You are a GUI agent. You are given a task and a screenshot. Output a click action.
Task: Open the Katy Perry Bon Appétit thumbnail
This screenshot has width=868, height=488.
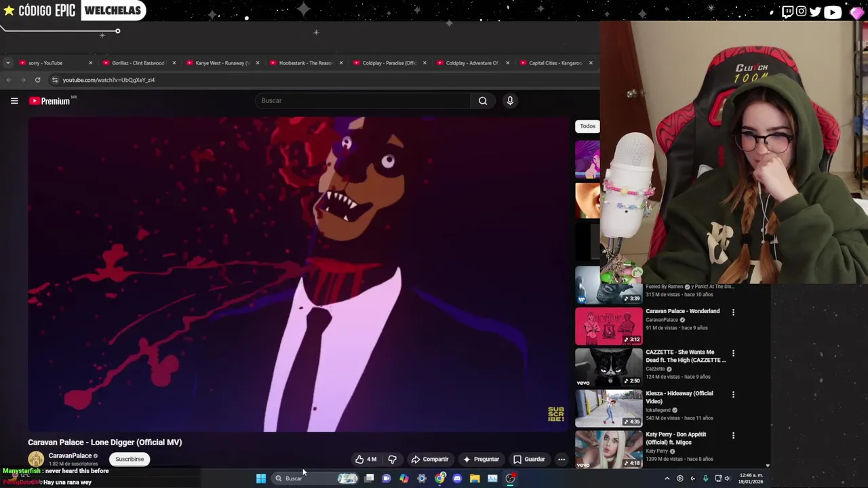pos(609,449)
